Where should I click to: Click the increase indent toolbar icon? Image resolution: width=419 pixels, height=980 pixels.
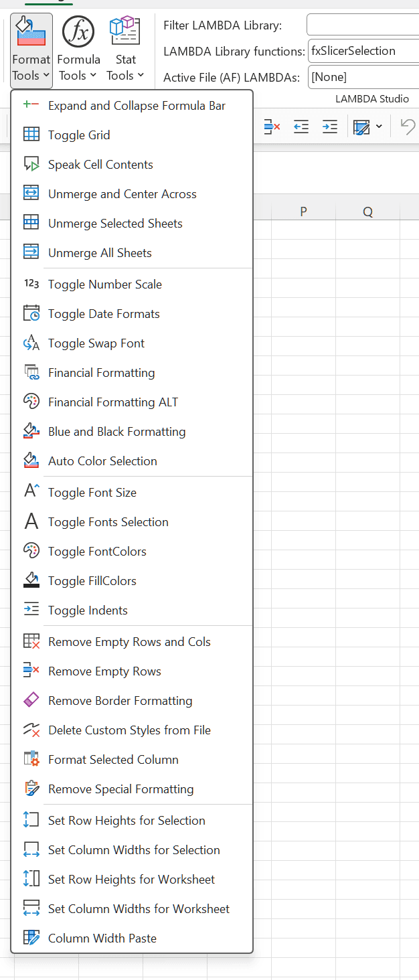[330, 127]
